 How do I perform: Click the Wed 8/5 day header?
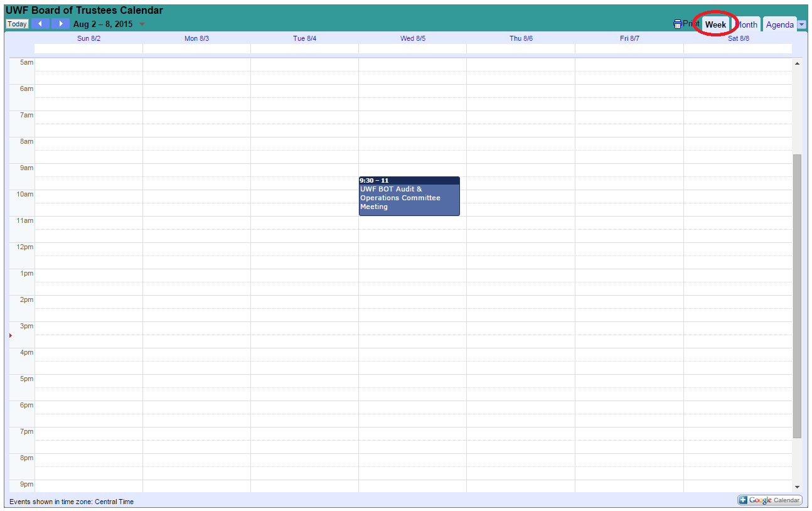point(413,38)
